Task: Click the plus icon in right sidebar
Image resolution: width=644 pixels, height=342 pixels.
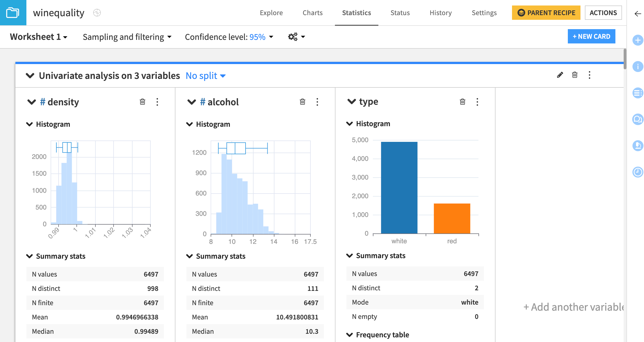Action: (638, 40)
